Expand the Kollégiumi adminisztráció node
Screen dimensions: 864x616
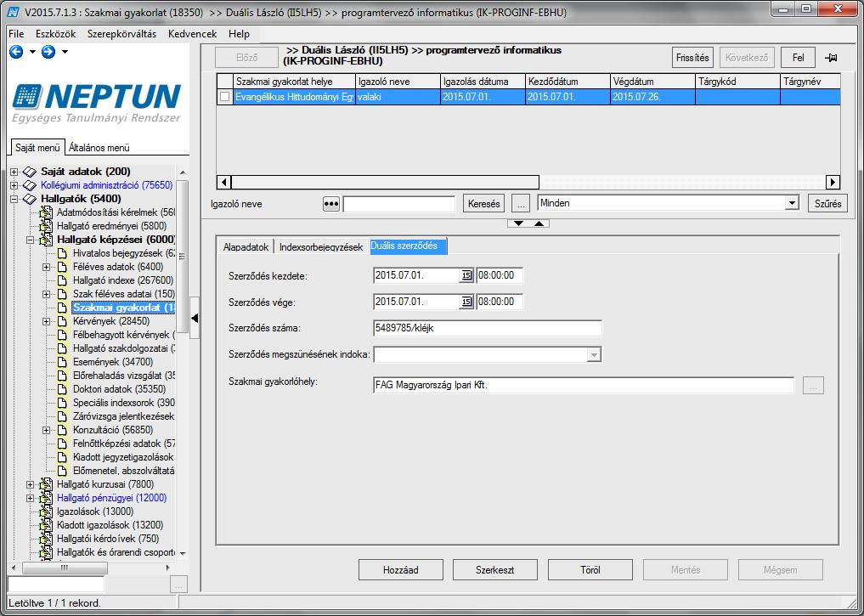[14, 186]
